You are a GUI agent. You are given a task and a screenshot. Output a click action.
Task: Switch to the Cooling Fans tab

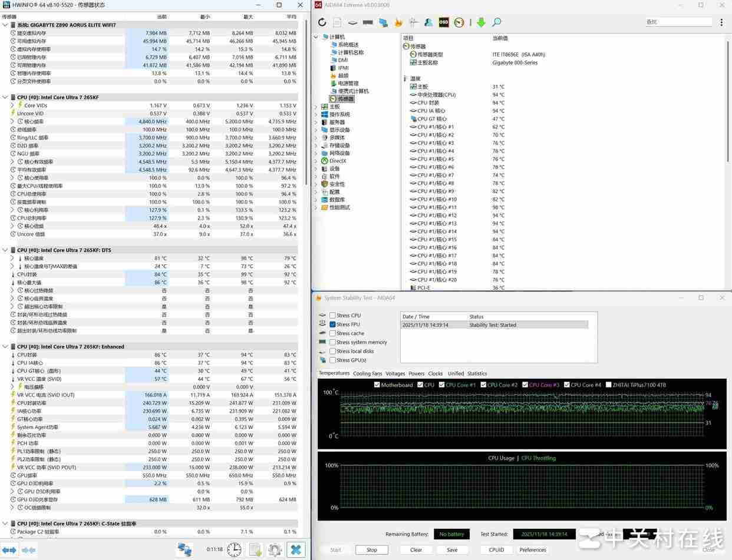click(367, 373)
